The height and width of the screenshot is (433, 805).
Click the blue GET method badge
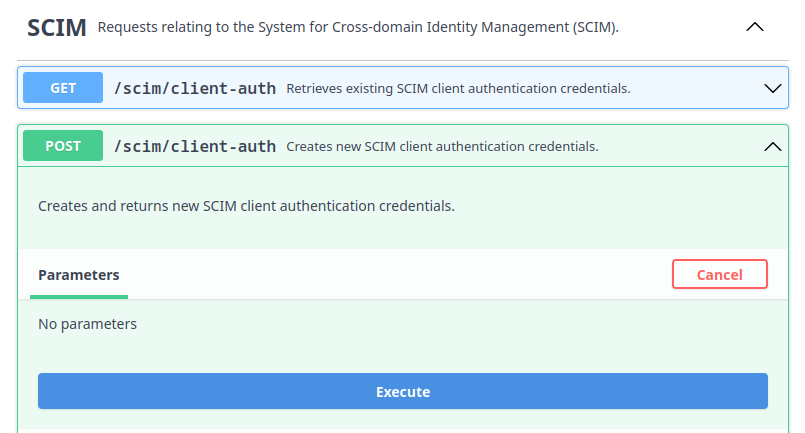pyautogui.click(x=63, y=88)
